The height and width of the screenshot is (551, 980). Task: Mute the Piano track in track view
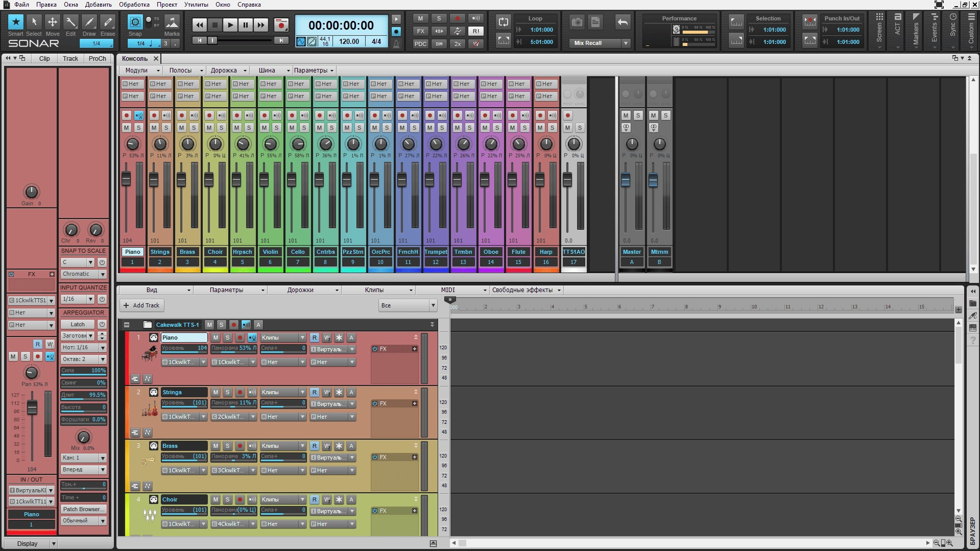coord(216,338)
